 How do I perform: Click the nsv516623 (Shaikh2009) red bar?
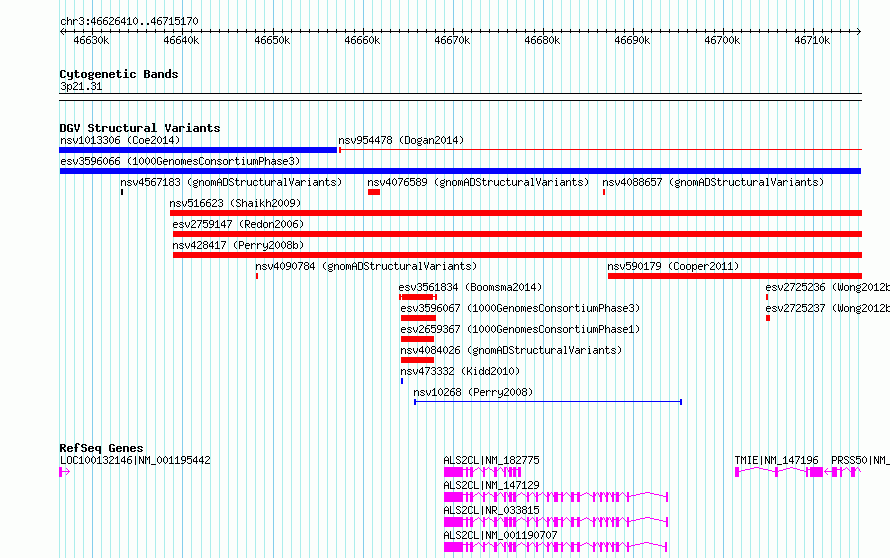coord(516,213)
